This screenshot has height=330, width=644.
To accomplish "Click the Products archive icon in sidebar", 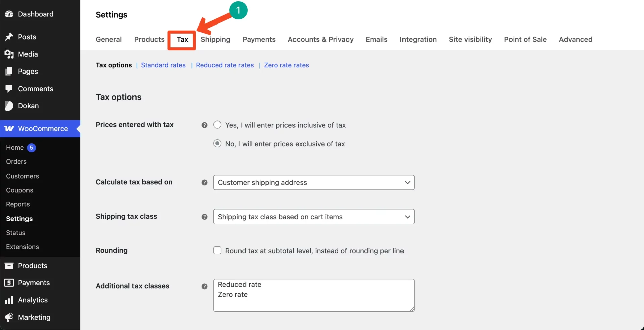I will [9, 266].
